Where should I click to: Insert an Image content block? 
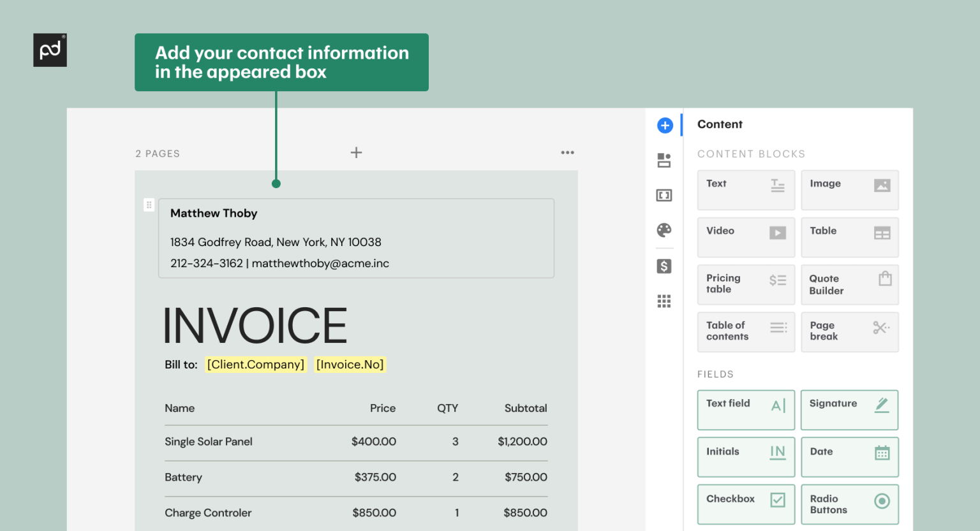pyautogui.click(x=849, y=189)
